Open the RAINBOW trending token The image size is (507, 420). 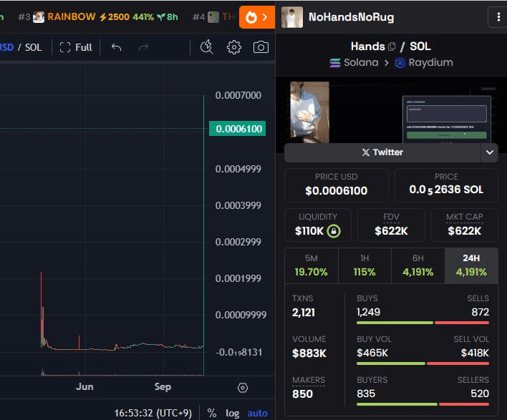point(98,16)
